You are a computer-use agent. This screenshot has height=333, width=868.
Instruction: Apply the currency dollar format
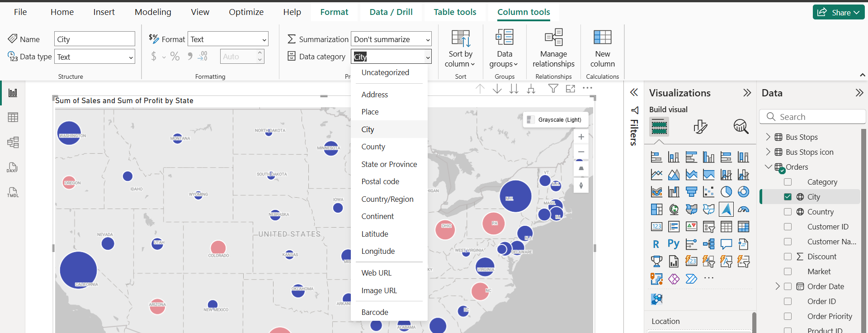tap(154, 57)
